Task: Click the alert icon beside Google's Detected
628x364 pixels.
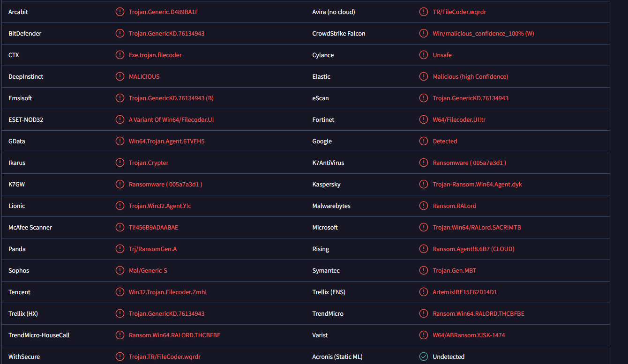Action: tap(424, 141)
